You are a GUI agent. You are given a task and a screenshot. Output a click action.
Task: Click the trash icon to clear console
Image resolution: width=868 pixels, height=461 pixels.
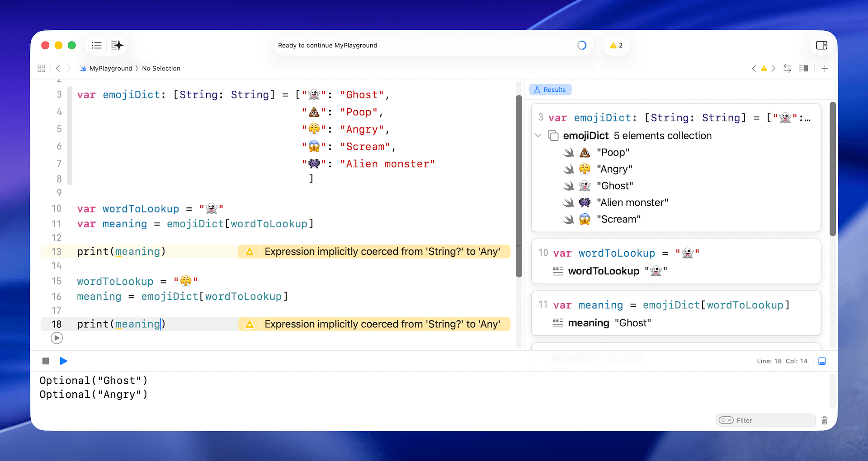824,420
